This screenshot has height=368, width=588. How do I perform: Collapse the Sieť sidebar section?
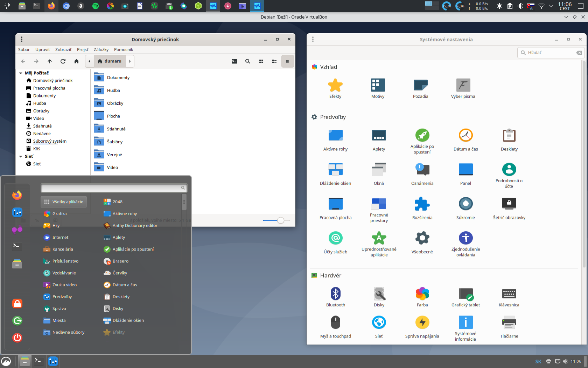(21, 157)
